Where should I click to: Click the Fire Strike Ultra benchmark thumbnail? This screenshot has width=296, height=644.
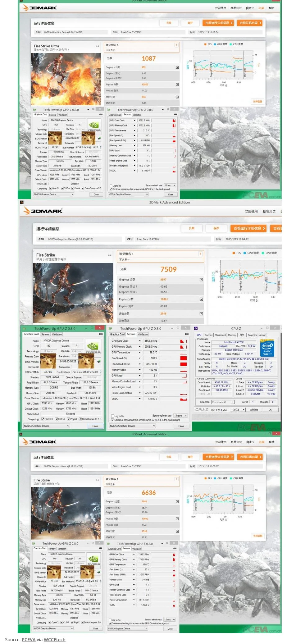(66, 79)
